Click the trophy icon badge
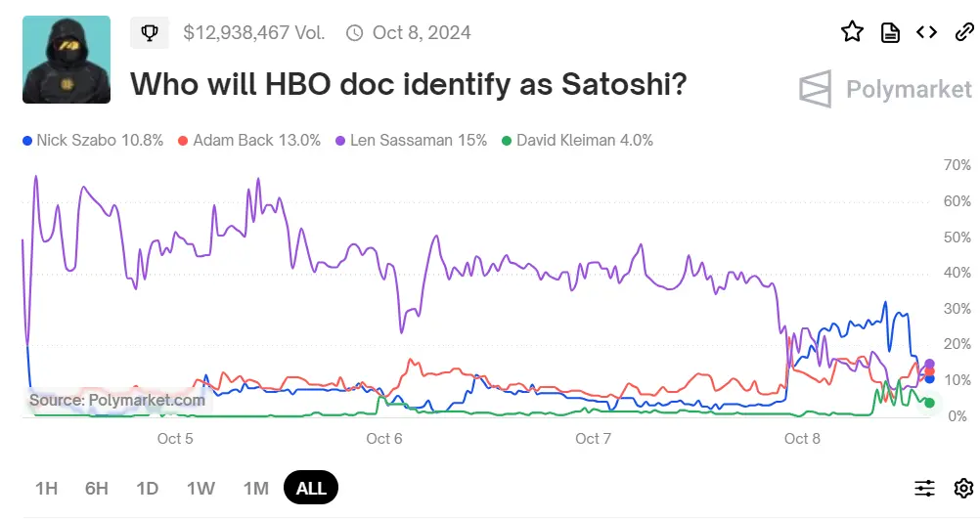Screen dimensions: 980x519 [150, 32]
